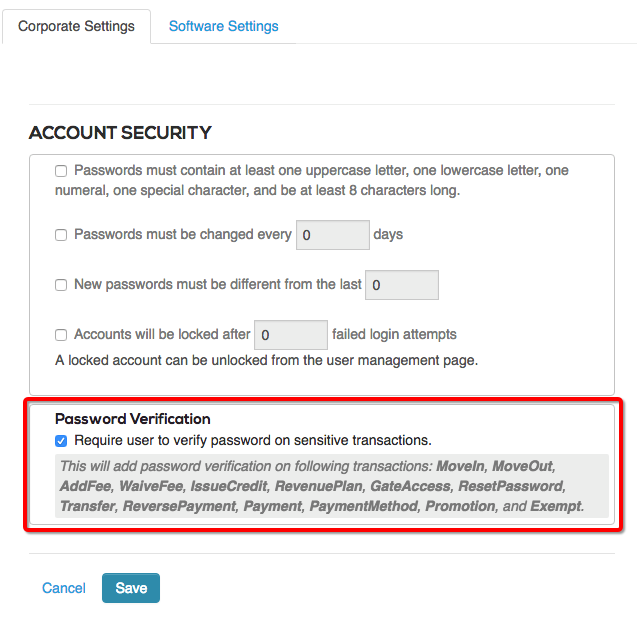Click the 'failed login attempts' label text
Image resolution: width=637 pixels, height=618 pixels.
click(x=394, y=335)
